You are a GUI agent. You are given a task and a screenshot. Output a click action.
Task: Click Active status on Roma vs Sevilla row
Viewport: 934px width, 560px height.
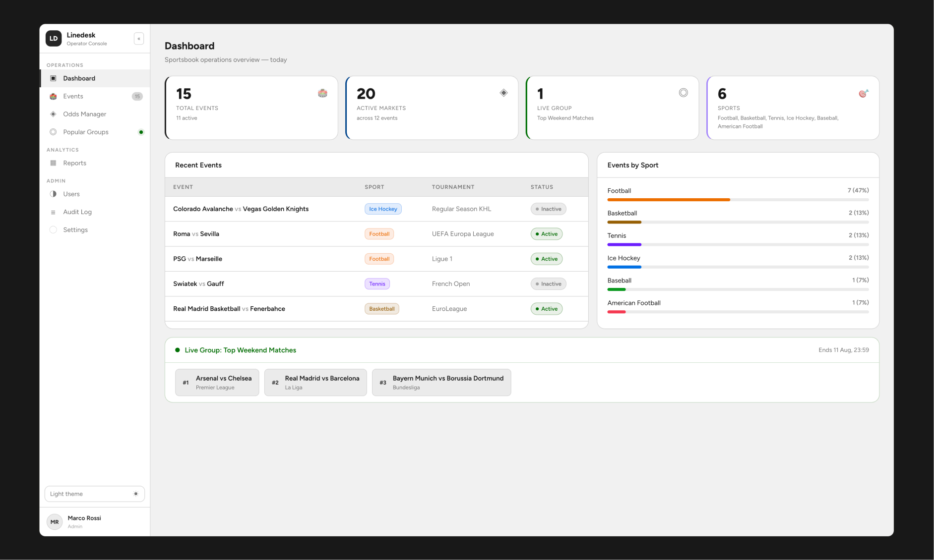point(547,234)
